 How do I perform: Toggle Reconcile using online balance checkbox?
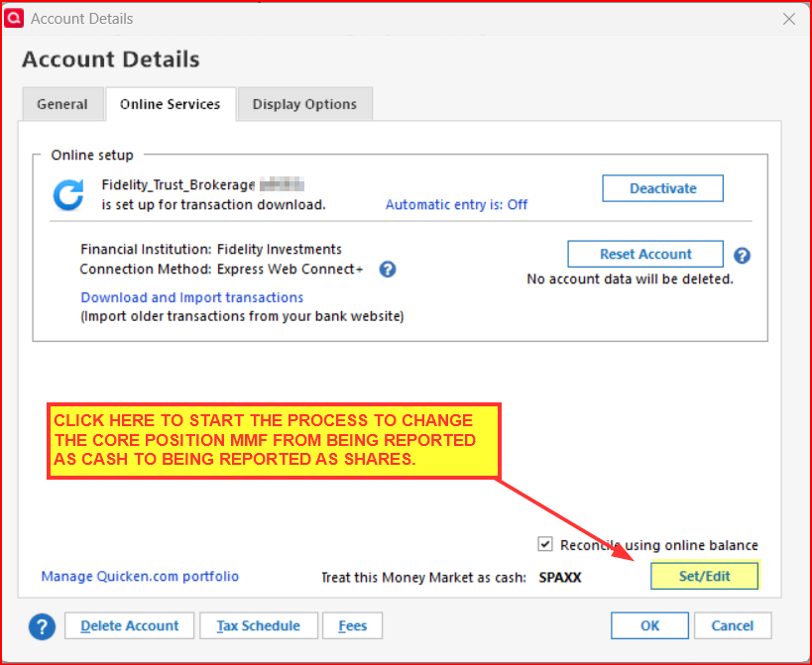tap(544, 544)
